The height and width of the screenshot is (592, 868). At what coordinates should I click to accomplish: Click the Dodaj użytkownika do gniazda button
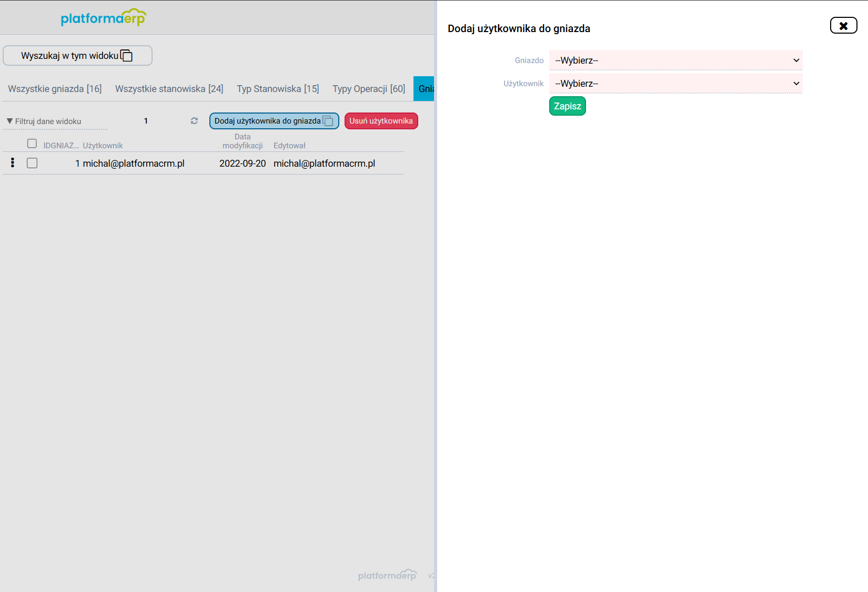click(x=274, y=121)
